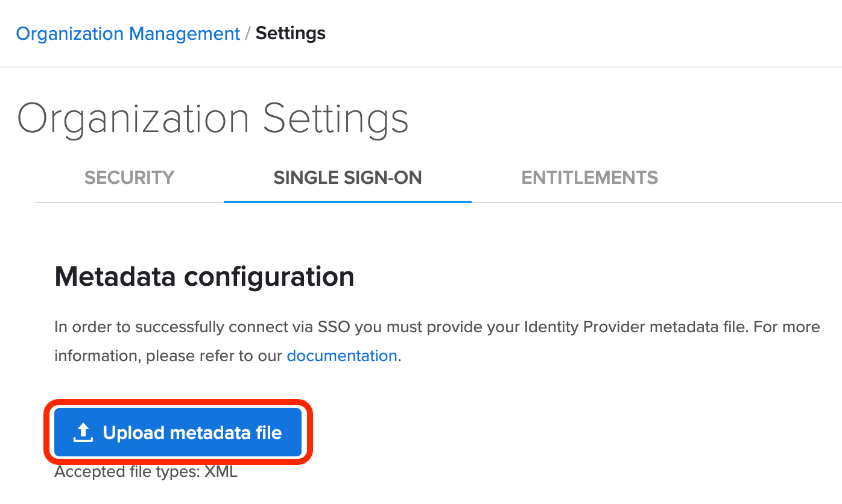Click the active SINGLE SIGN-ON tab underline indicator
This screenshot has width=842, height=504.
(347, 201)
